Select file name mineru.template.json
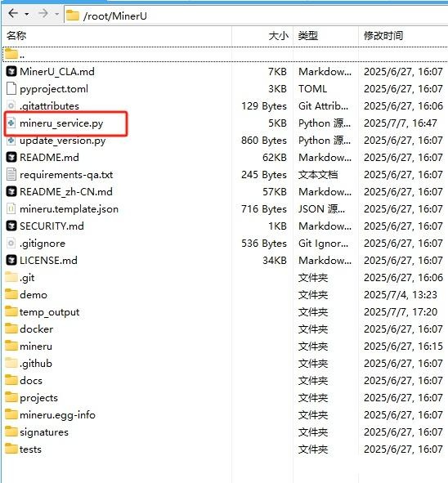The height and width of the screenshot is (483, 448). pos(69,209)
